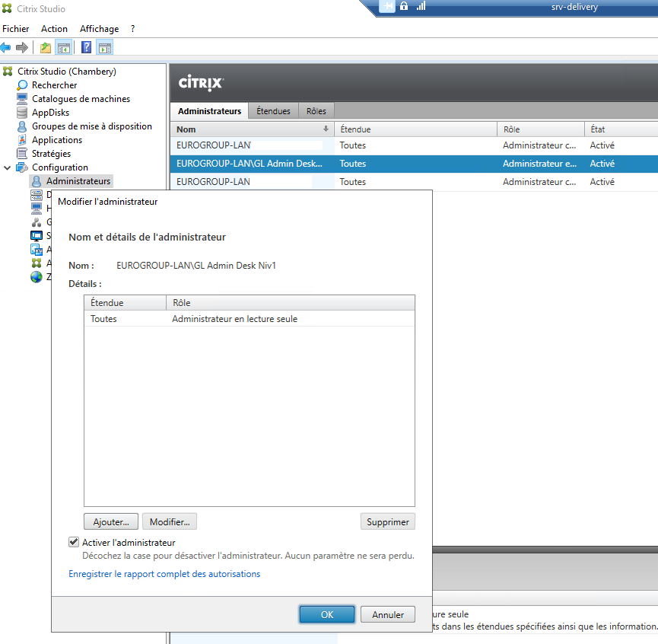The height and width of the screenshot is (644, 658).
Task: Open Enregistrer le rapport complet des autorisations link
Action: pyautogui.click(x=164, y=574)
